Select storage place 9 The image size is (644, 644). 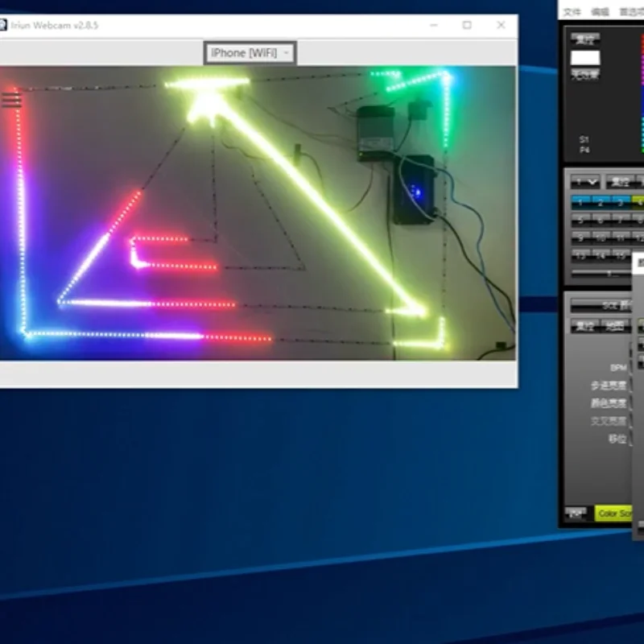pyautogui.click(x=580, y=237)
